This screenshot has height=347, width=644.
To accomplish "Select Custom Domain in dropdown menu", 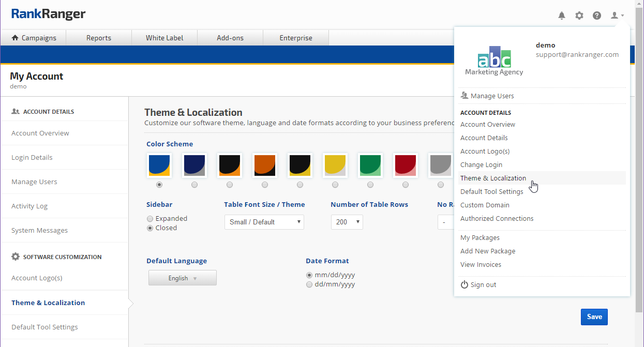I will tap(485, 205).
